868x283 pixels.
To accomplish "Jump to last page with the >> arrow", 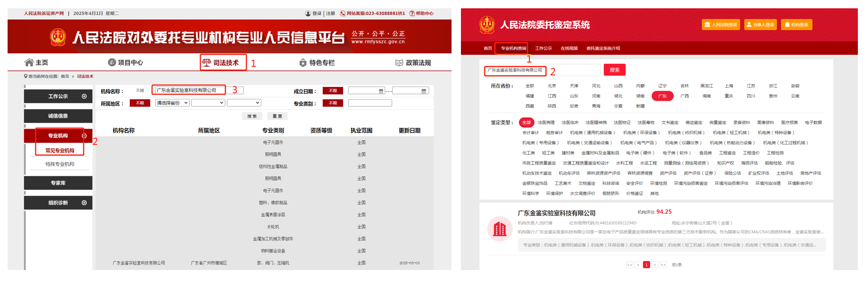I will (x=663, y=265).
